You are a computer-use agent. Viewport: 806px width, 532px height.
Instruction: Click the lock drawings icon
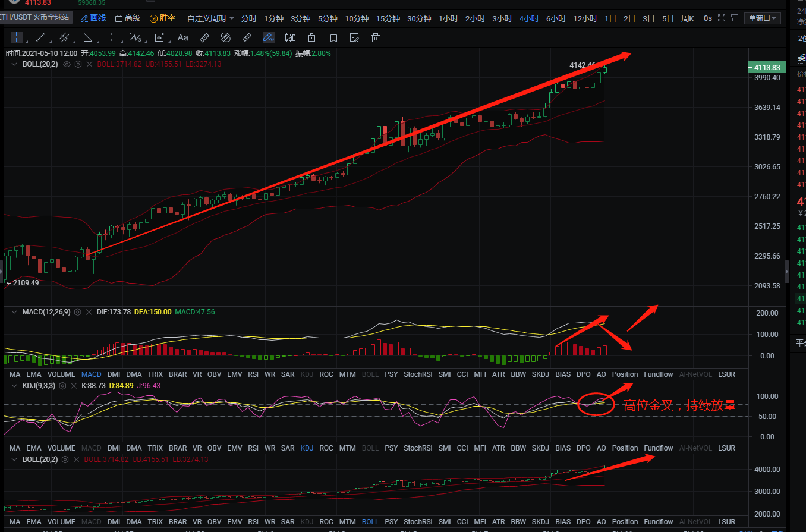point(311,37)
